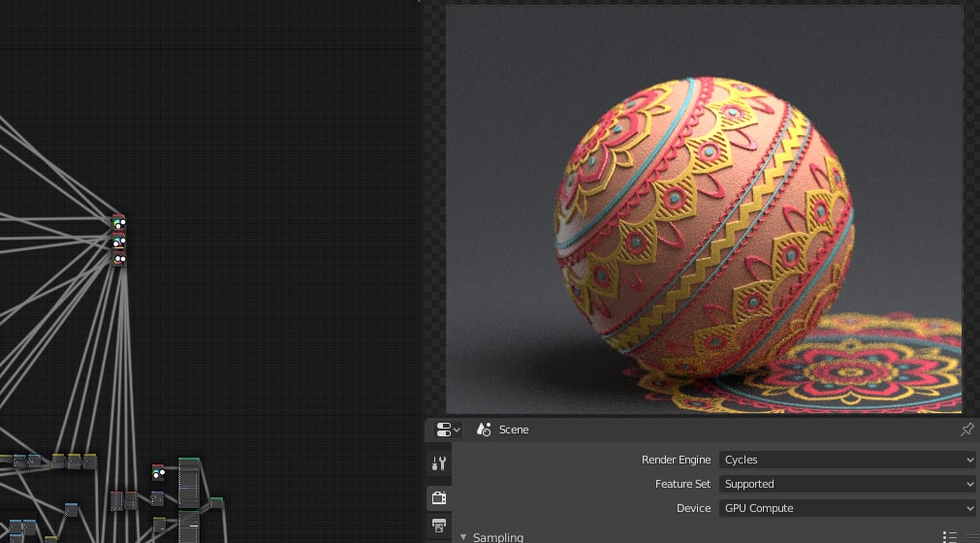980x543 pixels.
Task: Open the Properties editor type dropdown
Action: pyautogui.click(x=448, y=430)
